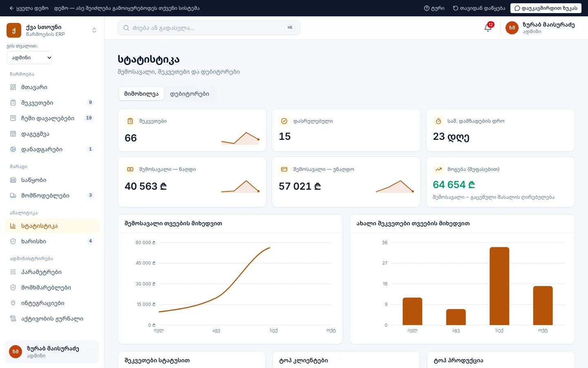Click the 64 654 ₾ profit value
The height and width of the screenshot is (368, 588).
454,185
